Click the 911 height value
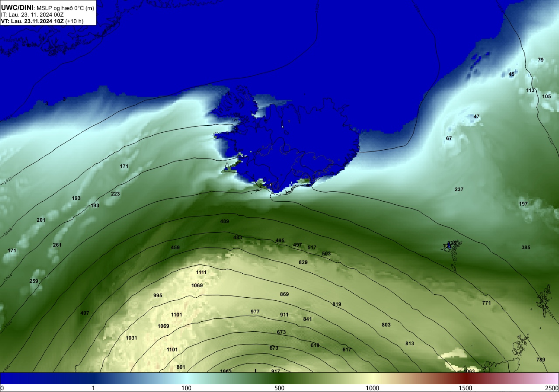This screenshot has width=559, height=392. tap(284, 315)
